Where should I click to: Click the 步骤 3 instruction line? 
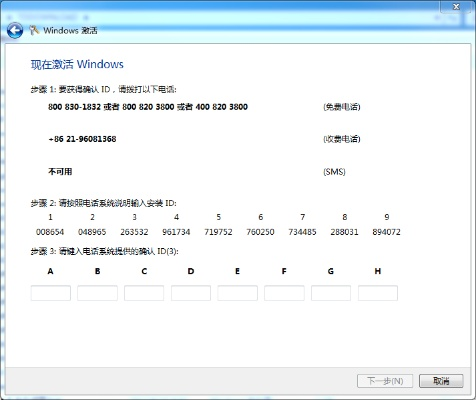click(105, 251)
